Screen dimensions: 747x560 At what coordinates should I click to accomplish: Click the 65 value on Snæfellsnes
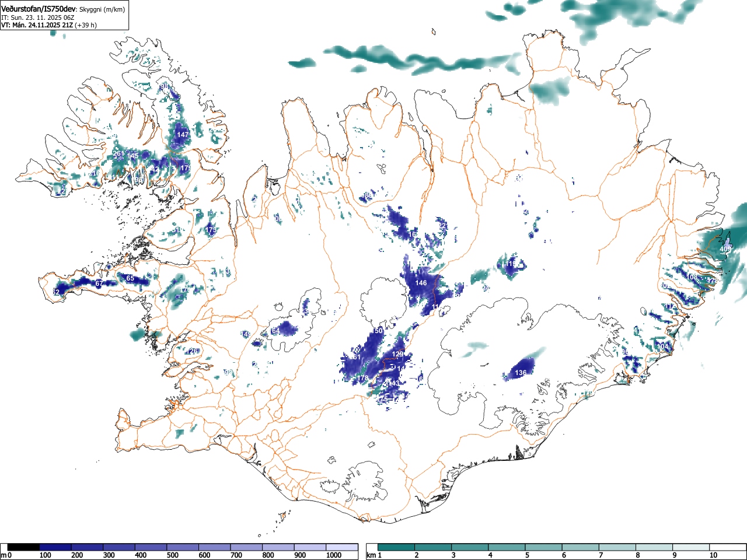pyautogui.click(x=130, y=278)
